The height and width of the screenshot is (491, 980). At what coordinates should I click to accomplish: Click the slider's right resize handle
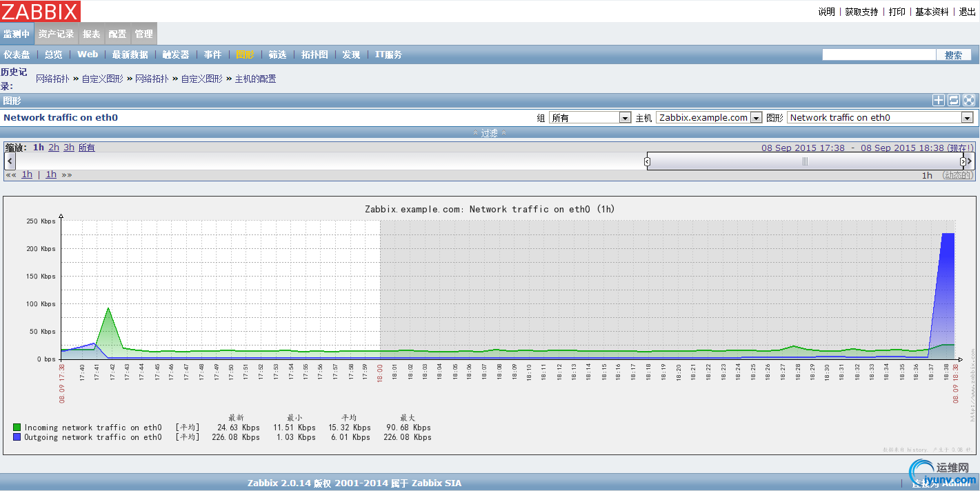[963, 161]
